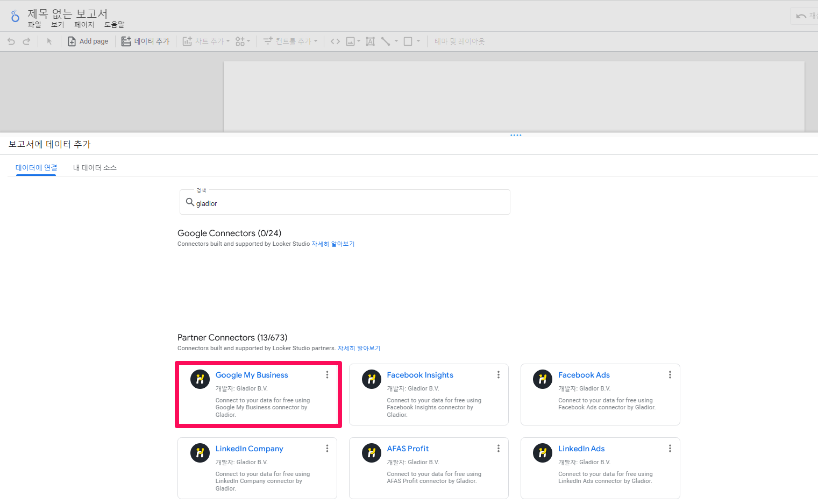Expand the 차트 추가 dropdown
This screenshot has width=818, height=504.
pos(207,41)
